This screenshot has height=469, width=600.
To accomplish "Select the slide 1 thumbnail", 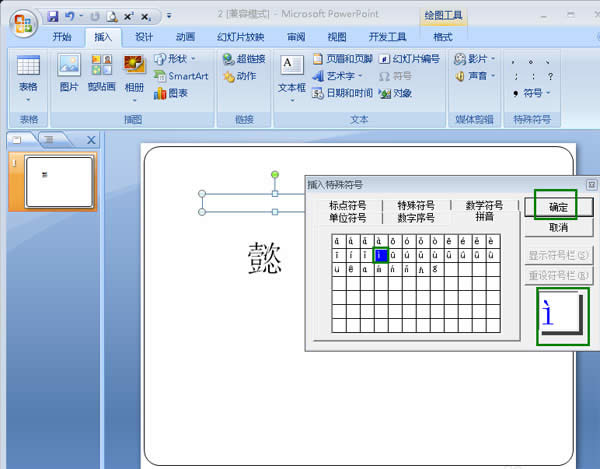I will tap(59, 181).
